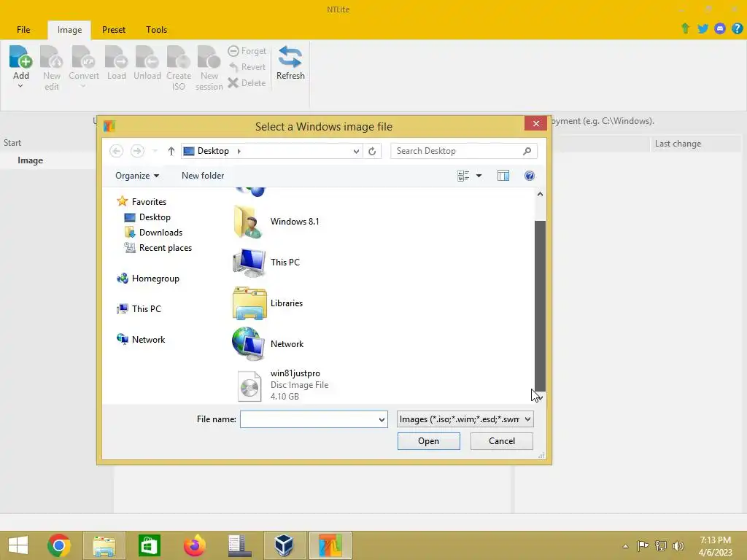Switch to the Tools tab
The height and width of the screenshot is (560, 747).
click(x=156, y=29)
